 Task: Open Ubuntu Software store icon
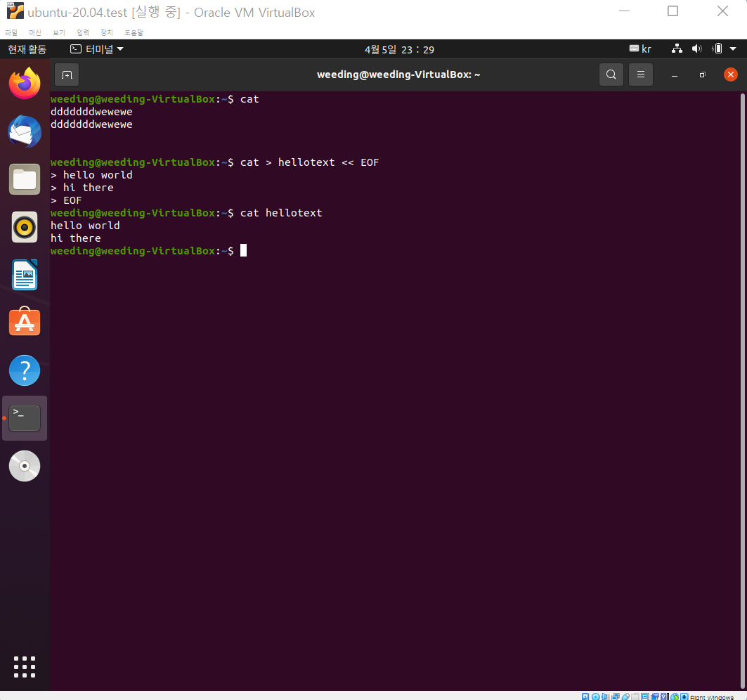point(25,322)
